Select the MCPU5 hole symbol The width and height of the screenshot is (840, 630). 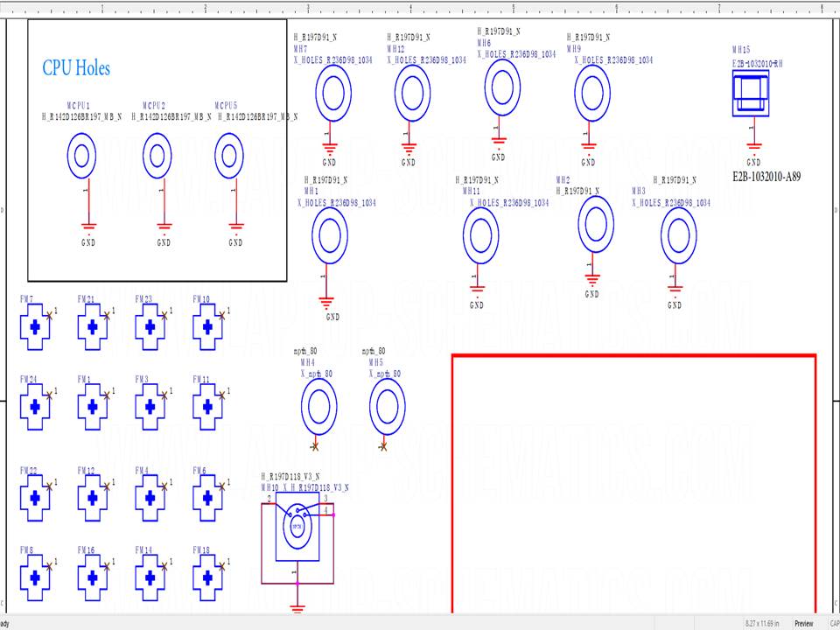click(x=229, y=156)
